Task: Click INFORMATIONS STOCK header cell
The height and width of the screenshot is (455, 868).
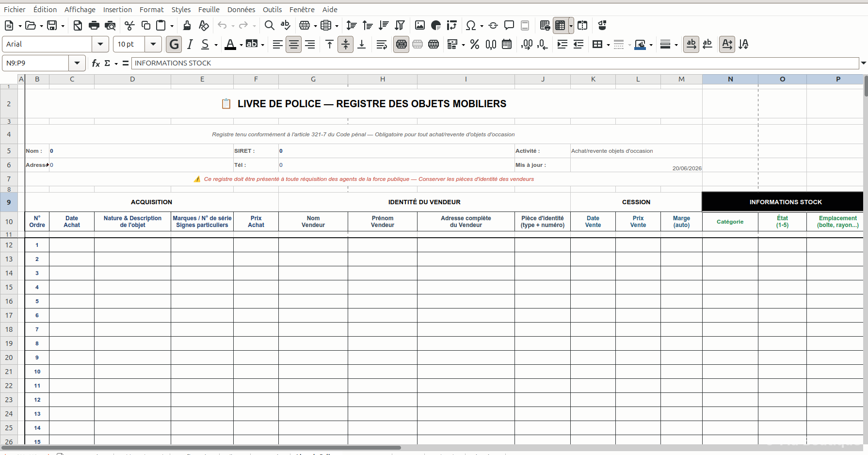Action: coord(783,202)
